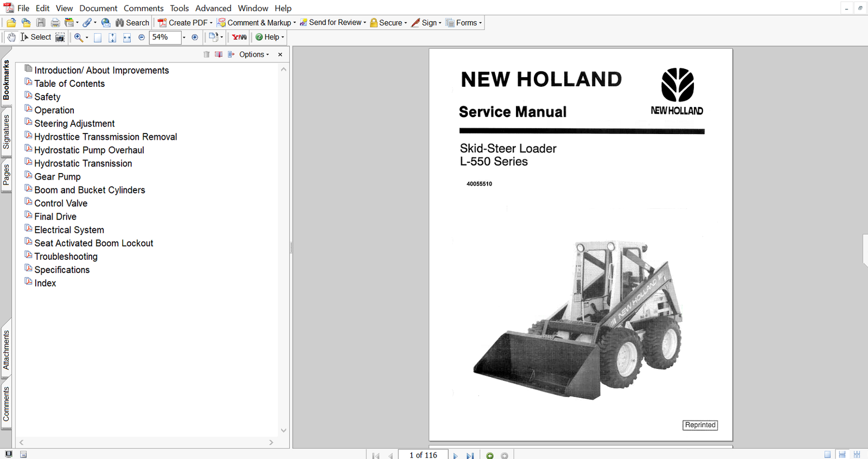
Task: Go to next page arrow
Action: (x=455, y=455)
